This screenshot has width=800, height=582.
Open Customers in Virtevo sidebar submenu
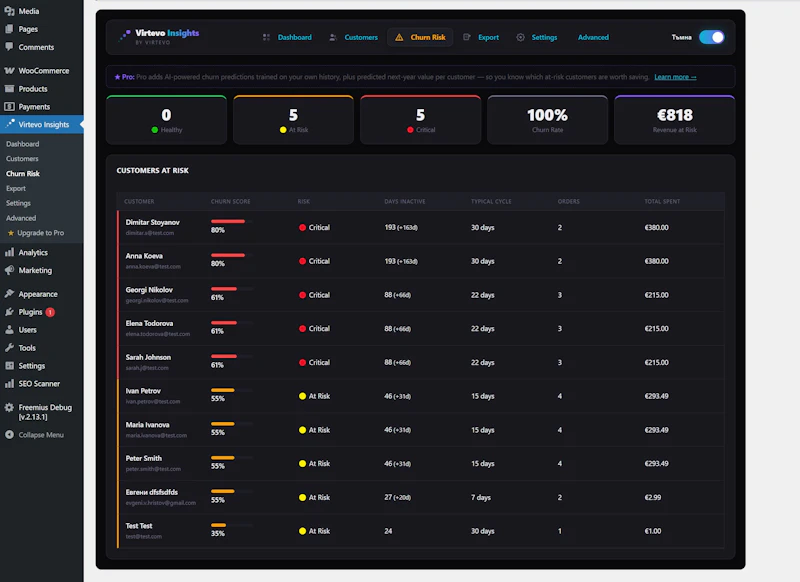point(22,159)
